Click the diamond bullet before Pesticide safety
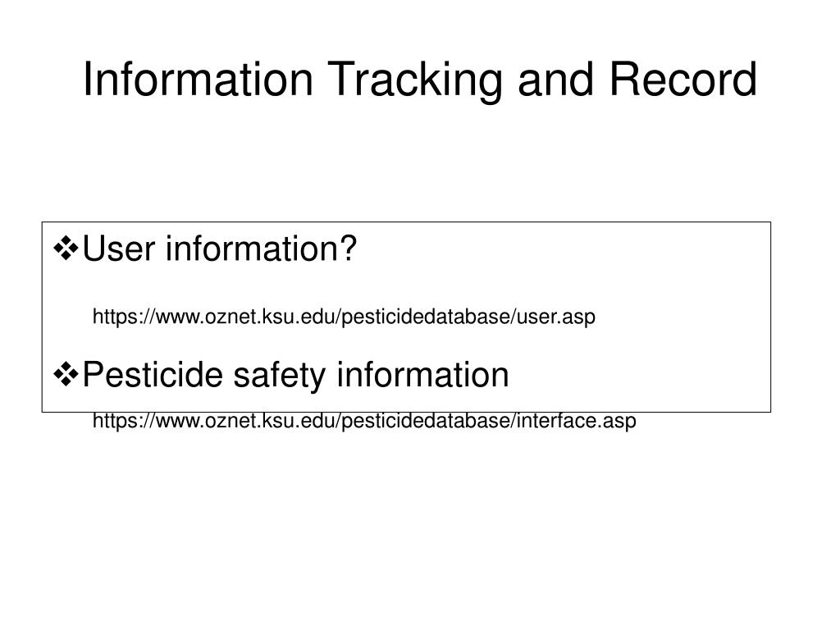Viewport: 840px width, 630px height. pyautogui.click(x=66, y=374)
